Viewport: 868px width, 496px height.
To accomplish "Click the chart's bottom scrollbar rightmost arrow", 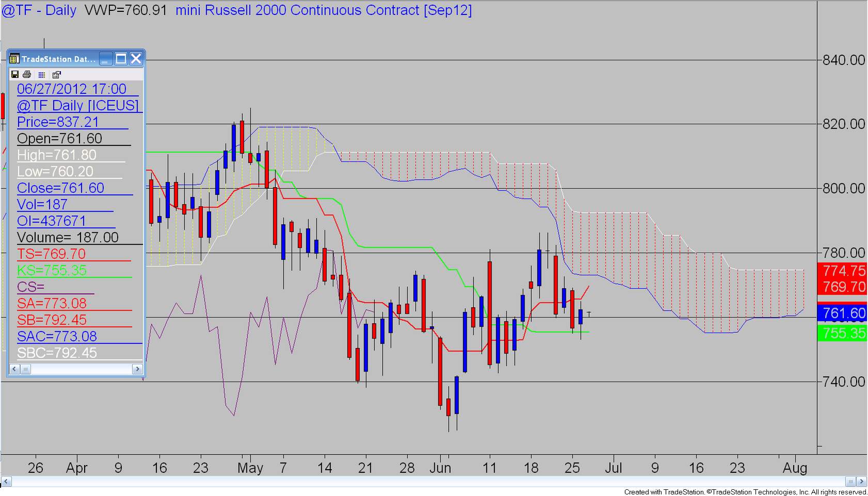I will pyautogui.click(x=861, y=482).
